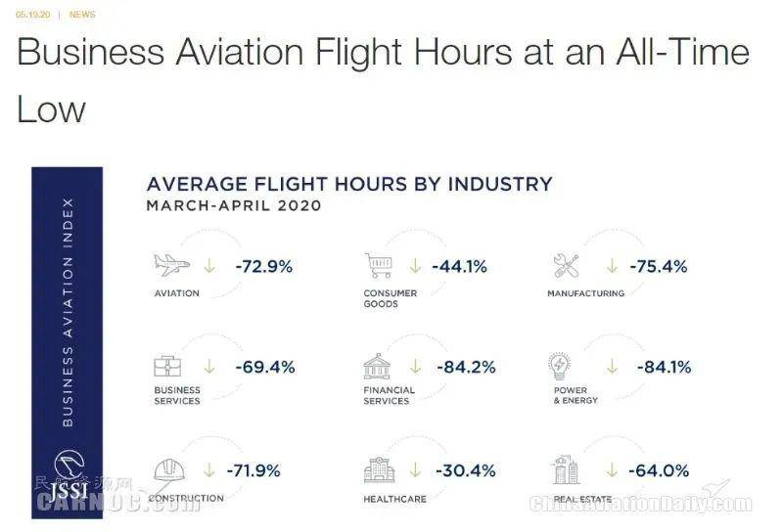Click the March-April 2020 subtitle

click(234, 205)
